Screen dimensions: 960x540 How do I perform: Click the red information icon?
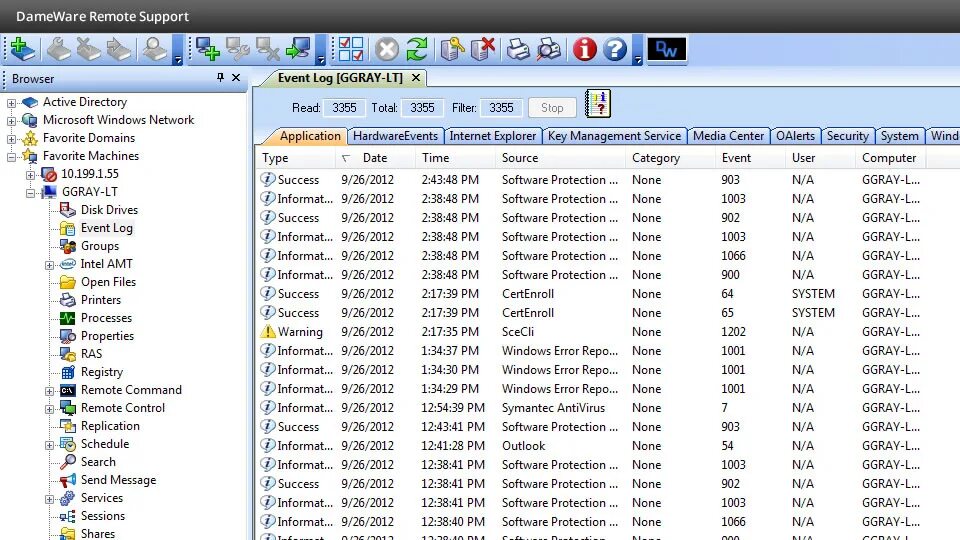coord(585,49)
